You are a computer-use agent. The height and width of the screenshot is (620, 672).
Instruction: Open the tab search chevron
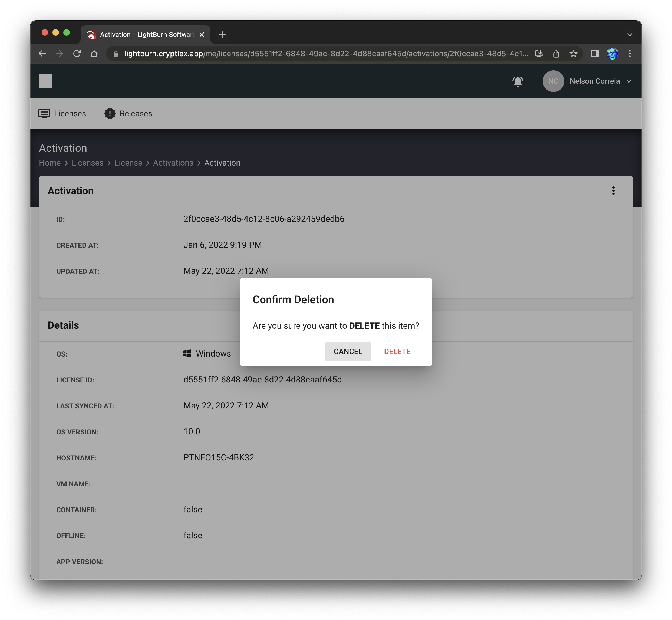(x=630, y=34)
